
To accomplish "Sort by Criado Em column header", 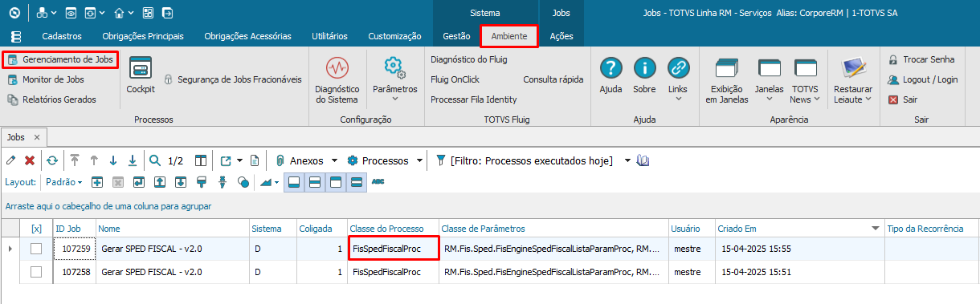I will 799,229.
